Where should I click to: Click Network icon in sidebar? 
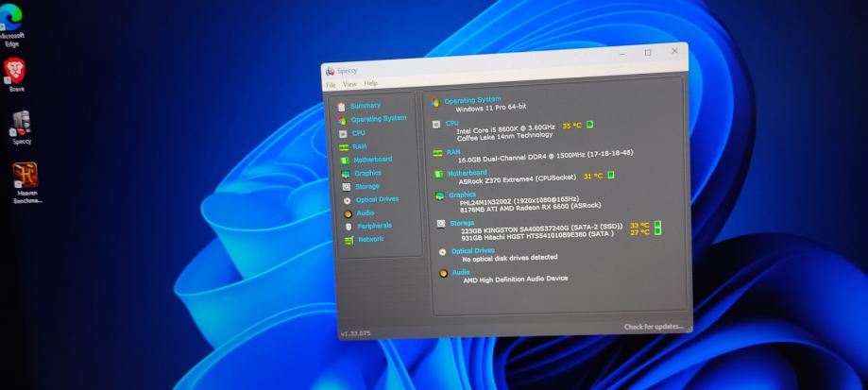tap(349, 240)
